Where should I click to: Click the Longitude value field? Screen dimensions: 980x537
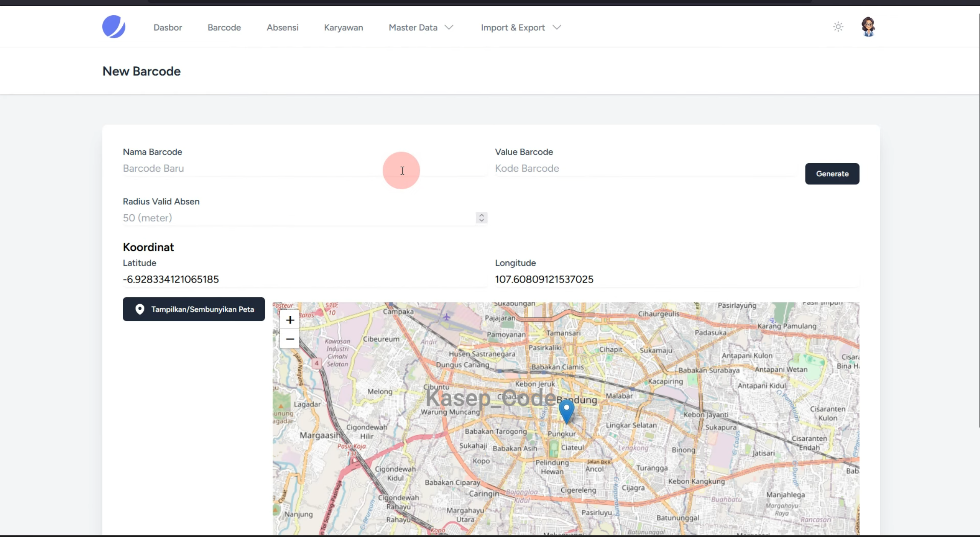coord(677,279)
